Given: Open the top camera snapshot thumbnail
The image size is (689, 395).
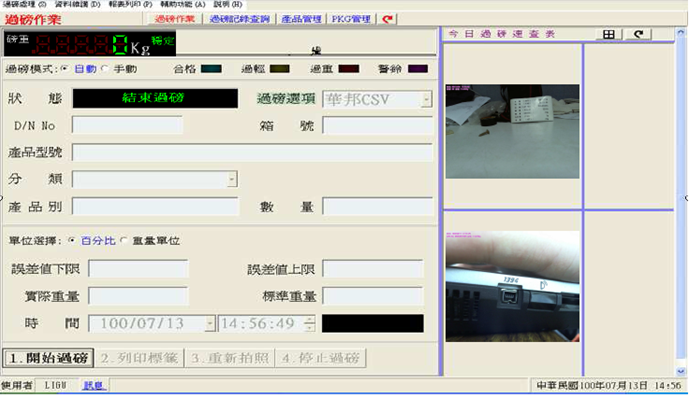Looking at the screenshot, I should 512,131.
